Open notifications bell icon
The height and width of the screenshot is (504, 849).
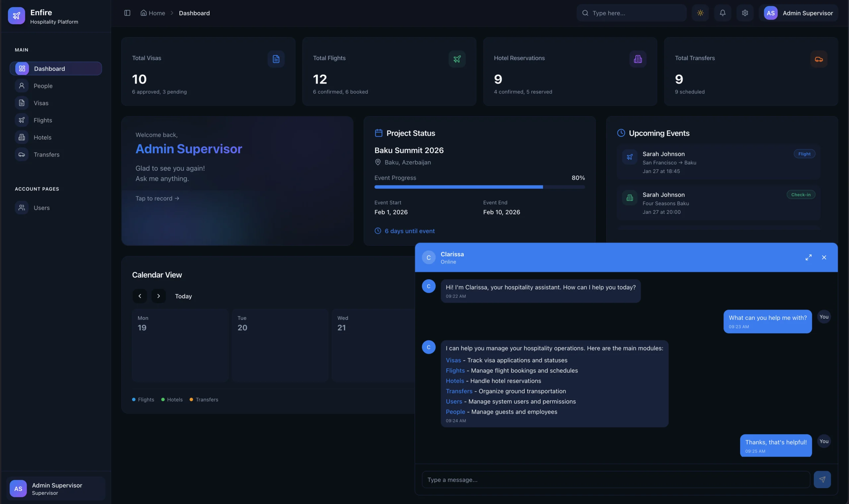(x=722, y=13)
